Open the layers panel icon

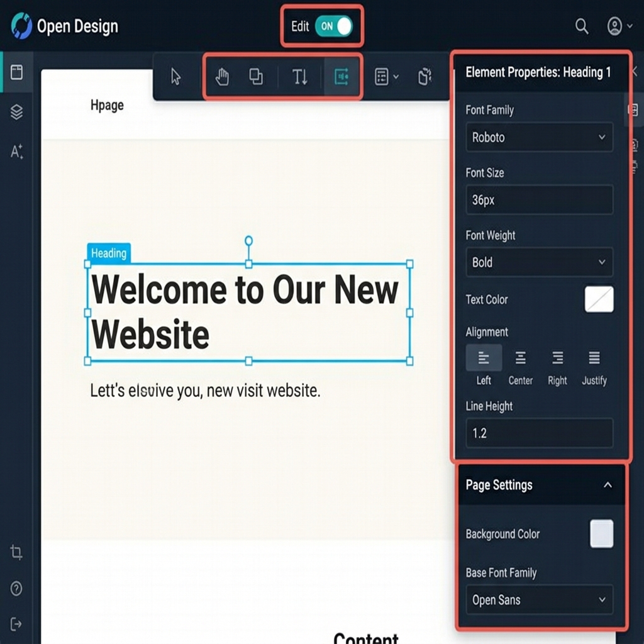pos(16,112)
